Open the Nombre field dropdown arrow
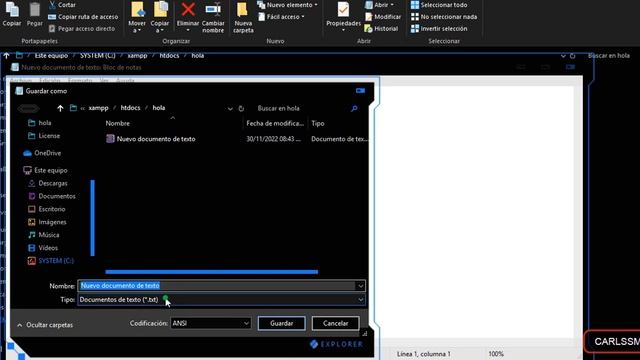This screenshot has width=640, height=360. pyautogui.click(x=361, y=286)
